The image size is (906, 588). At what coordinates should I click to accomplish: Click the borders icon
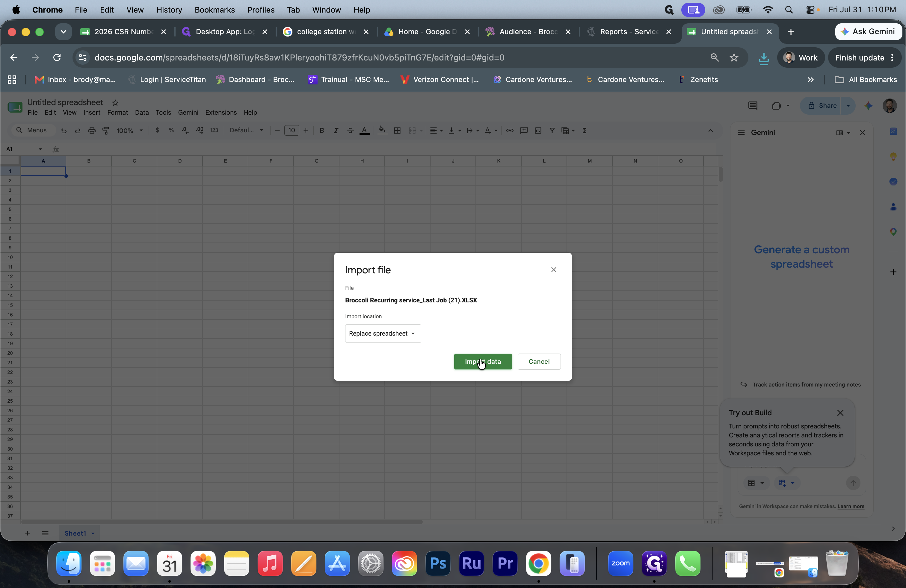397,131
